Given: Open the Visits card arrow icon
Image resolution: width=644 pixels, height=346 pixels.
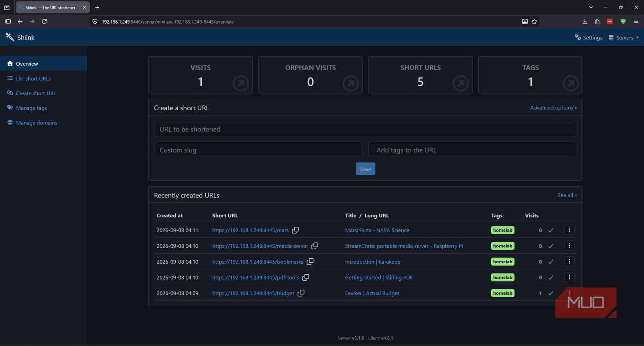Looking at the screenshot, I should point(241,83).
